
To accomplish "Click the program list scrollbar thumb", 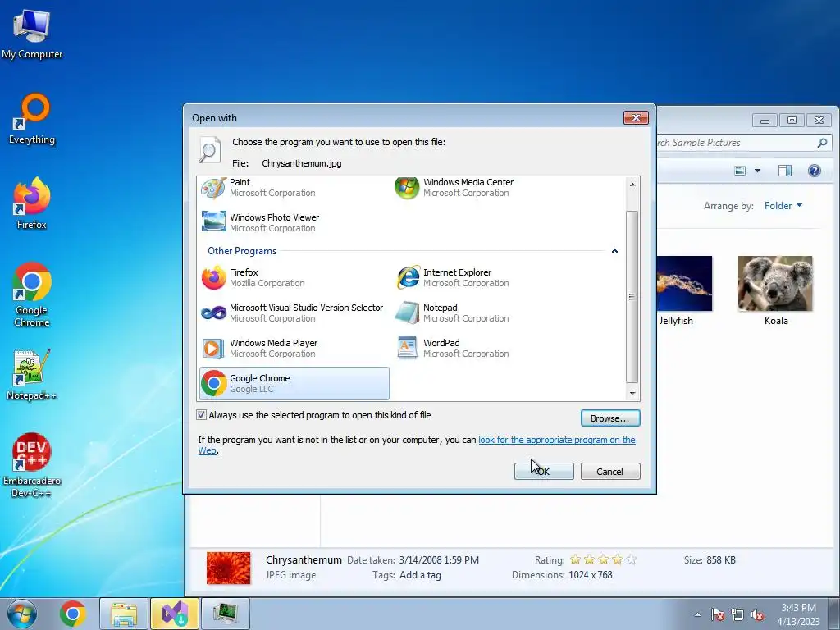I will (632, 296).
